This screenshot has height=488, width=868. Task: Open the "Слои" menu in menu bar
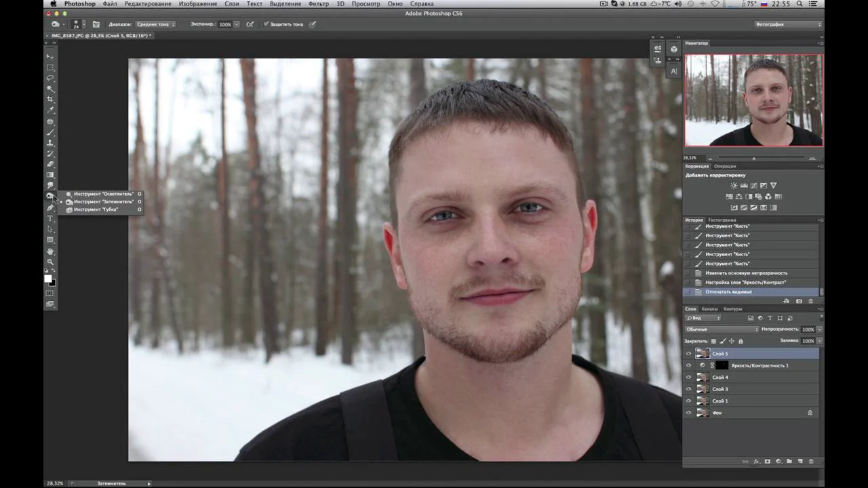tap(232, 4)
